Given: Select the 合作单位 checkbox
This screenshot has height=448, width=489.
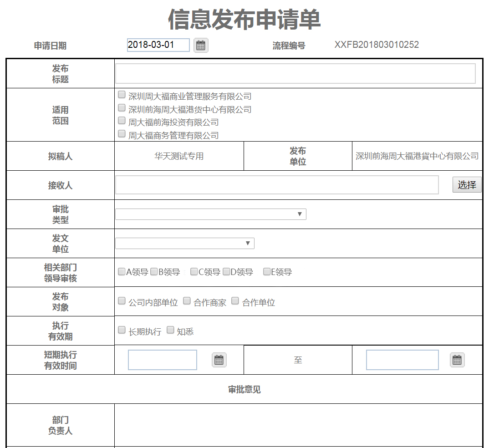Looking at the screenshot, I should click(234, 300).
